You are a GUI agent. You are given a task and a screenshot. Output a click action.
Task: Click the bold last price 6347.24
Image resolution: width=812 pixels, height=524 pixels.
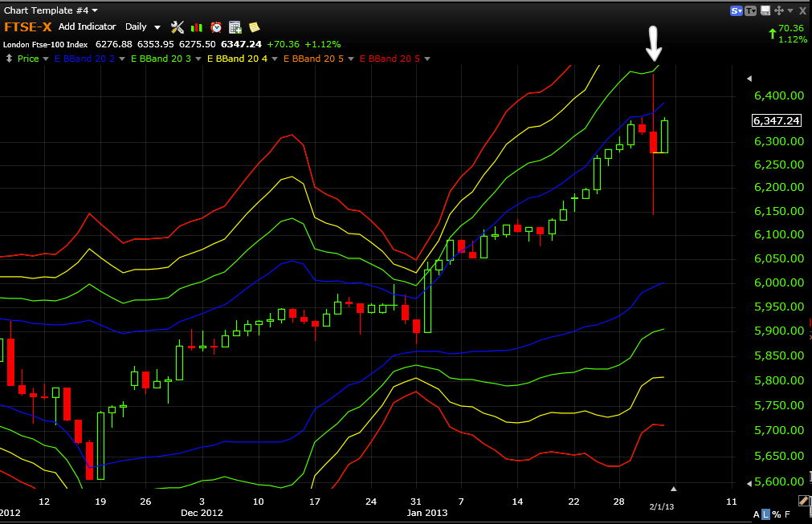[x=241, y=44]
